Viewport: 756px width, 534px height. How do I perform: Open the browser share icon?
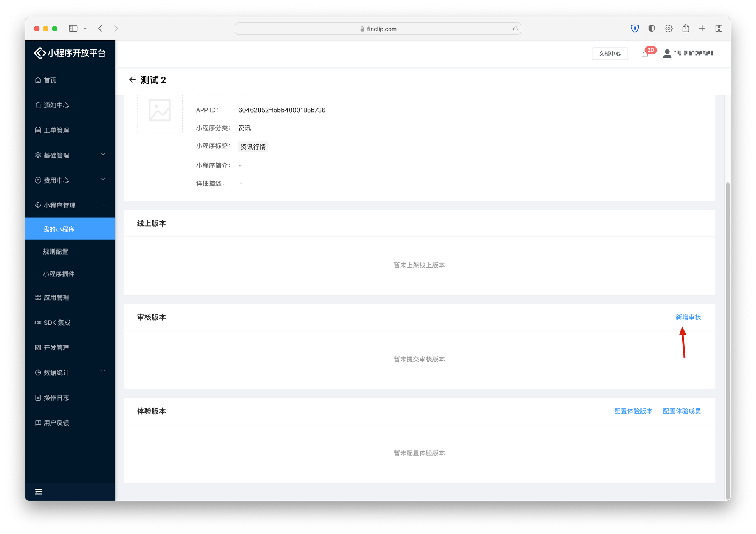pos(686,28)
